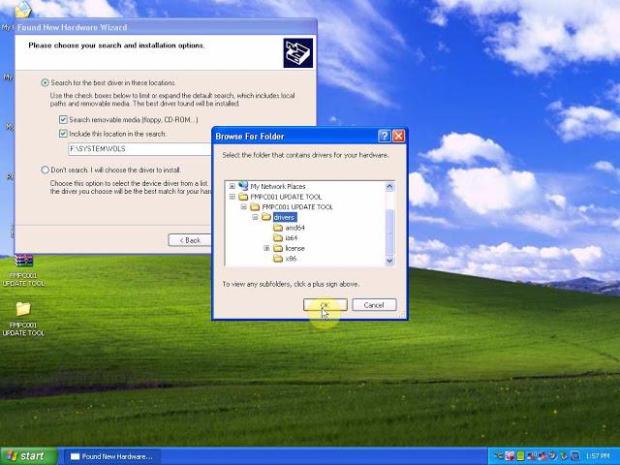
Task: Select the drivers folder in the tree
Action: tap(284, 217)
